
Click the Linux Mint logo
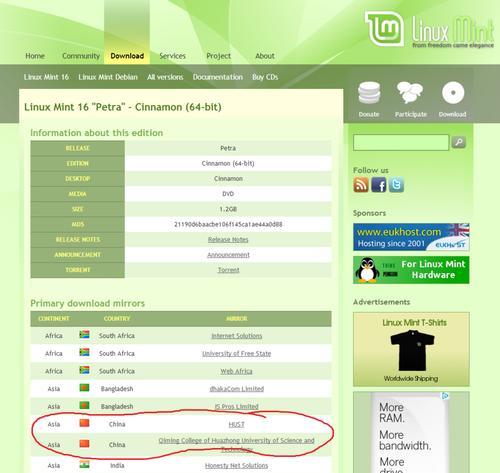429,29
